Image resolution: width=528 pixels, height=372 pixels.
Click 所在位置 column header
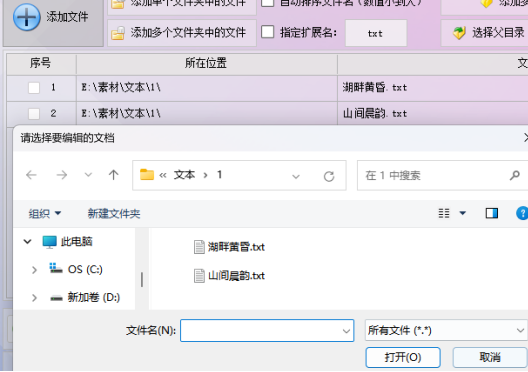click(x=206, y=63)
